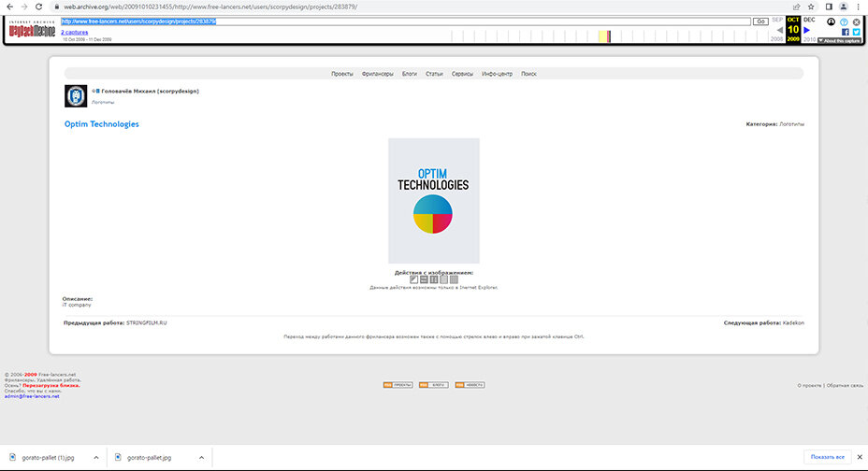Click the scorpydesign user avatar

[x=76, y=96]
